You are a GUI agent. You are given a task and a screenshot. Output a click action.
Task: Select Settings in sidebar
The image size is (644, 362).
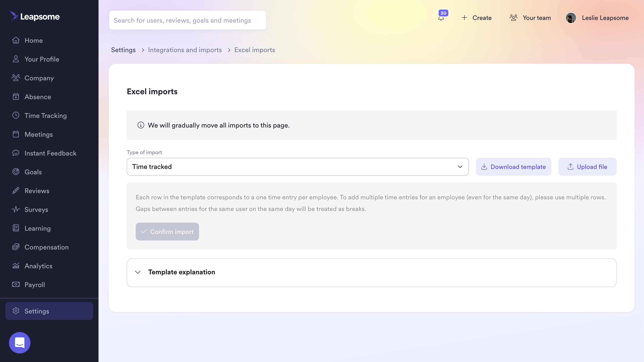[49, 311]
